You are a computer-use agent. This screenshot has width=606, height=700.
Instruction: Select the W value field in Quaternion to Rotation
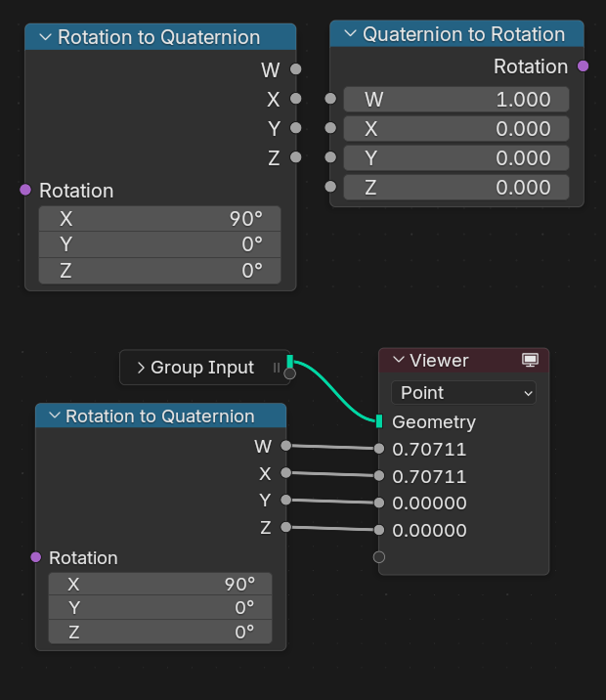click(455, 100)
